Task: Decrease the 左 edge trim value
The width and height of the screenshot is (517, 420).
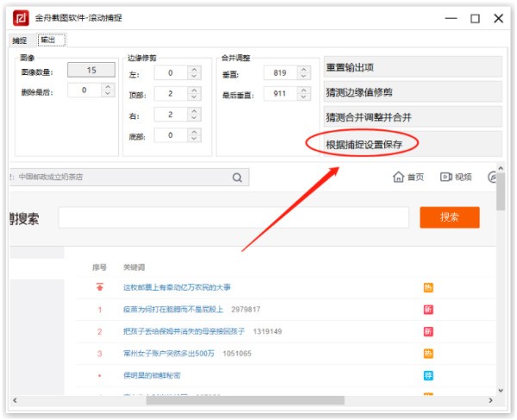Action: coord(194,77)
